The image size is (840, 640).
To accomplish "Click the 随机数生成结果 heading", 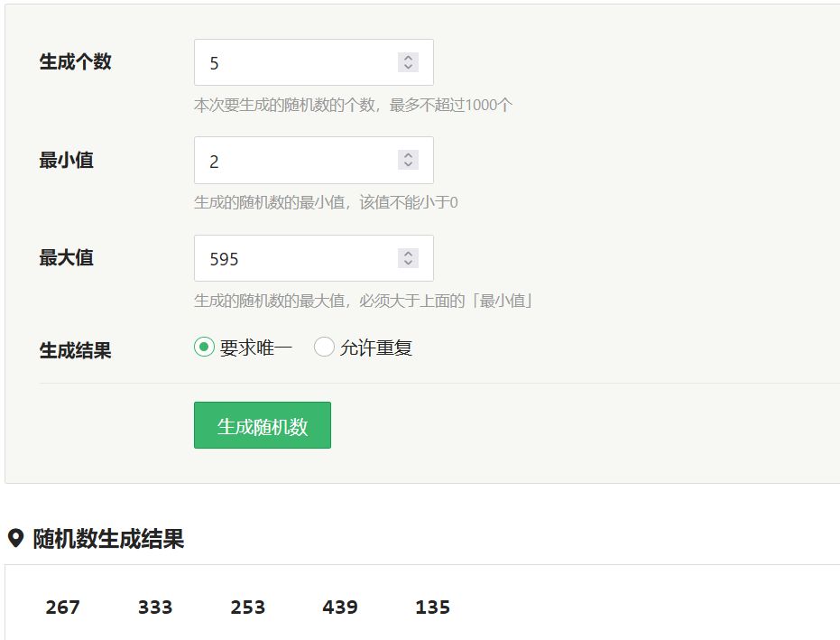I will click(109, 539).
